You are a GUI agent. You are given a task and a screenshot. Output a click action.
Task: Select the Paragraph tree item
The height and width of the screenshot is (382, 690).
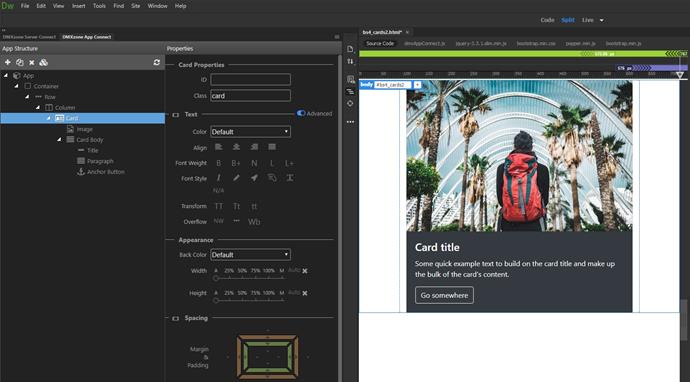[x=95, y=161]
